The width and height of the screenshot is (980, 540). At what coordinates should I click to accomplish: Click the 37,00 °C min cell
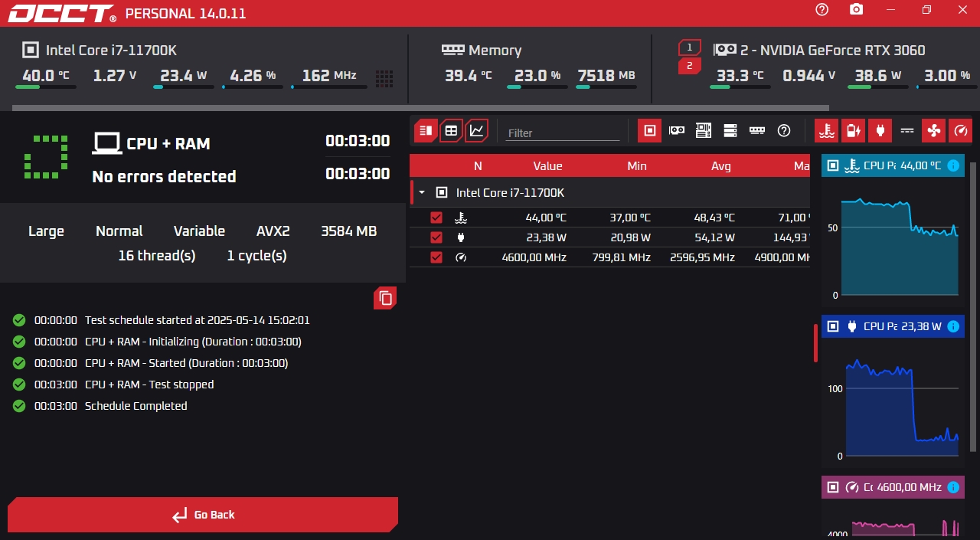point(630,218)
